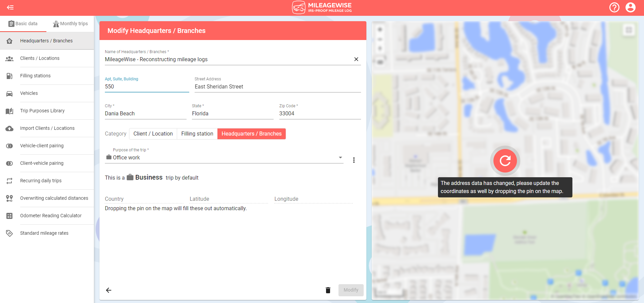Expand the Purpose of the trip dropdown
The image size is (644, 303).
tap(224, 158)
